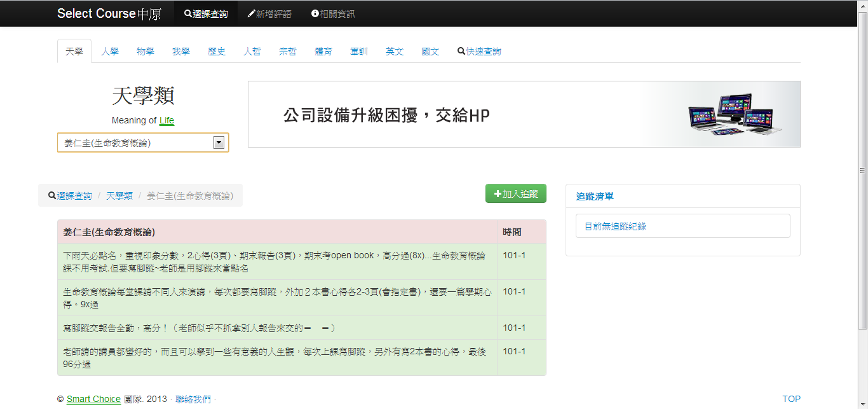868x409 pixels.
Task: Click the 選課查詢 breadcrumb link
Action: tap(74, 196)
